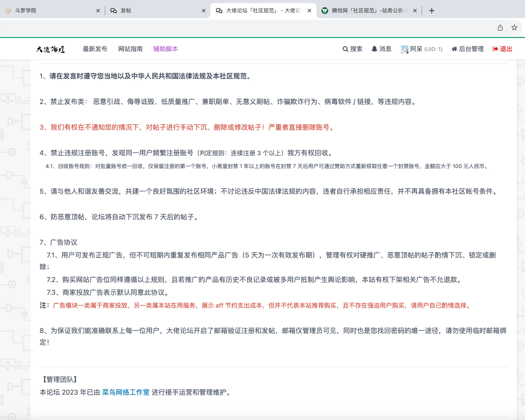Click the 大佬论坛 logo
This screenshot has width=525, height=420.
[x=51, y=49]
